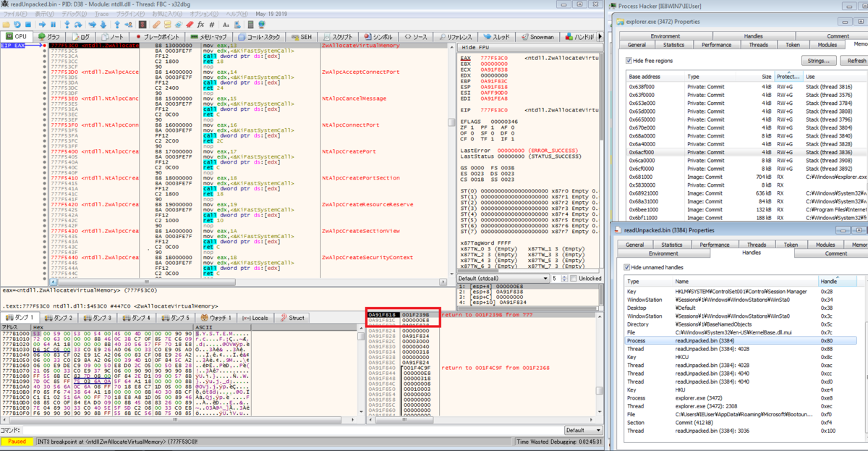
Task: Open the Default dropdown beside command bar
Action: click(x=582, y=430)
